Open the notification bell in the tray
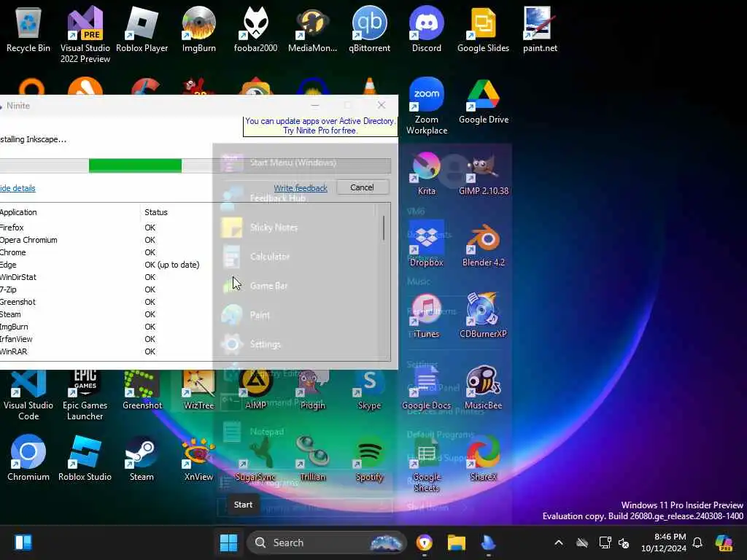The height and width of the screenshot is (560, 747). (x=697, y=542)
